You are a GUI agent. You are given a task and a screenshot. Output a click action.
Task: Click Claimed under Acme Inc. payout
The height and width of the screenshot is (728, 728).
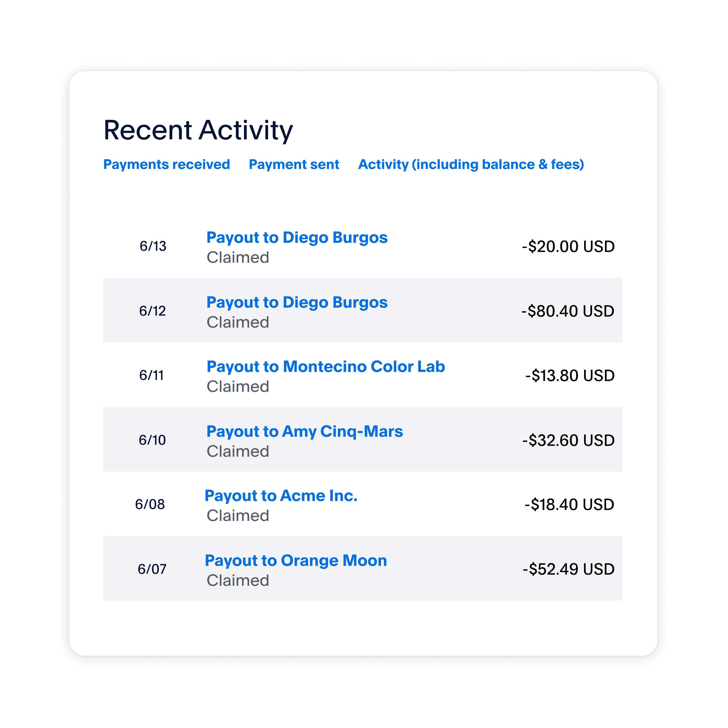(x=237, y=515)
